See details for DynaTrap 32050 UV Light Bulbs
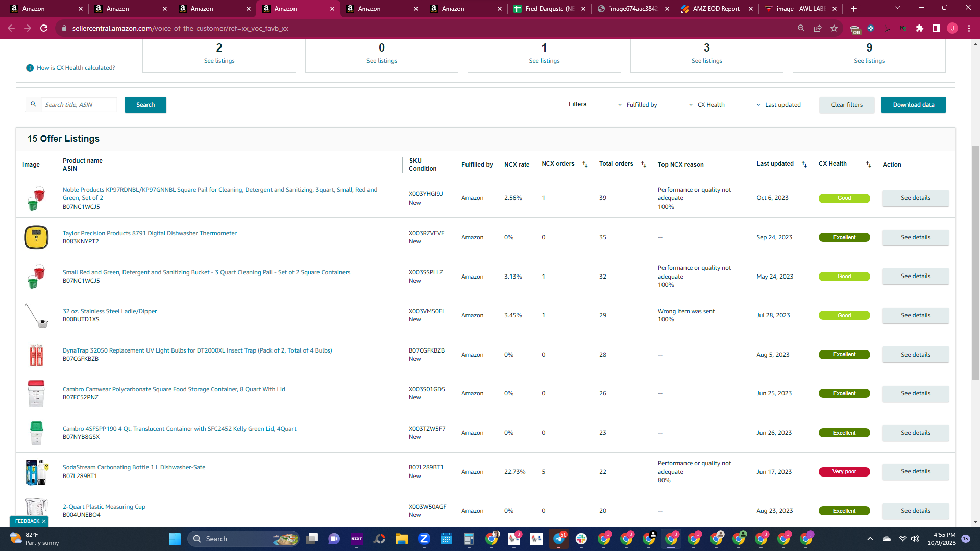This screenshot has height=551, width=980. tap(916, 355)
